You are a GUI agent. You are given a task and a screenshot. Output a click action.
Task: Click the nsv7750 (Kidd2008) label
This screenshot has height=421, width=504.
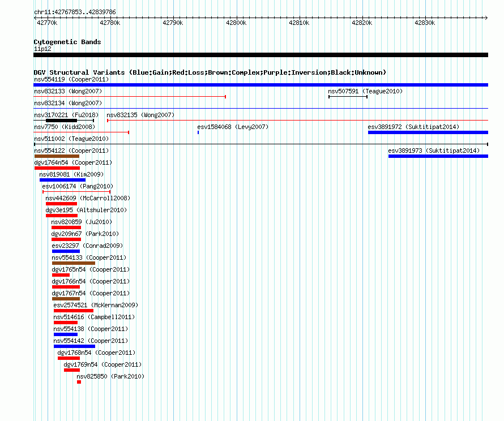65,127
